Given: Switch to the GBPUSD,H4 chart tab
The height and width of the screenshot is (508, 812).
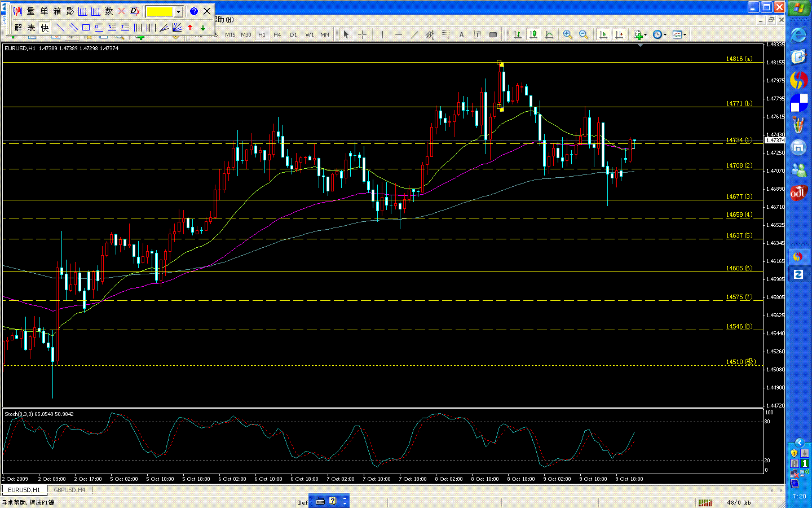Looking at the screenshot, I should pos(69,490).
